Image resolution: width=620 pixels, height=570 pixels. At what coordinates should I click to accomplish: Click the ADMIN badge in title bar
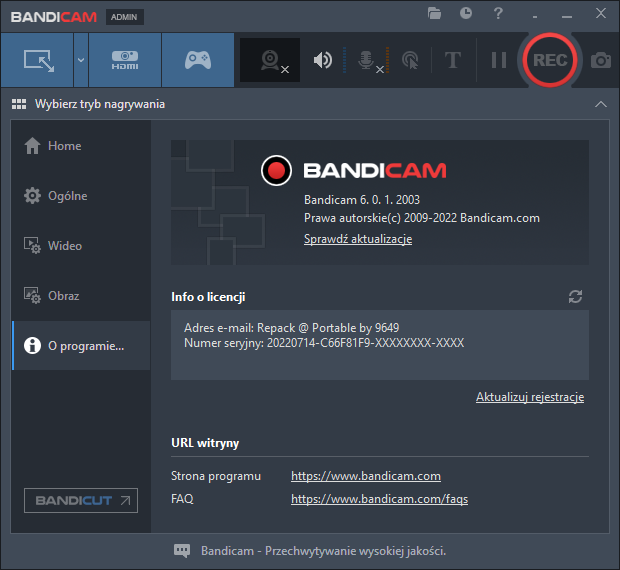point(124,17)
